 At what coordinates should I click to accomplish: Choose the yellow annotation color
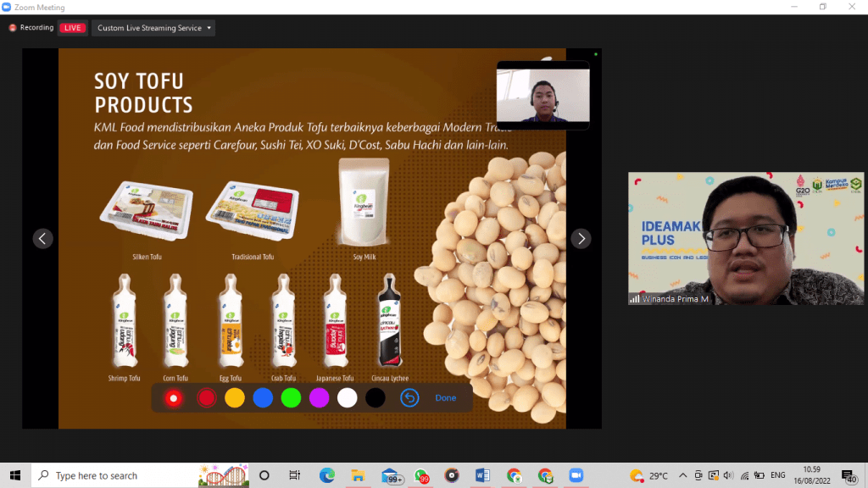click(235, 398)
